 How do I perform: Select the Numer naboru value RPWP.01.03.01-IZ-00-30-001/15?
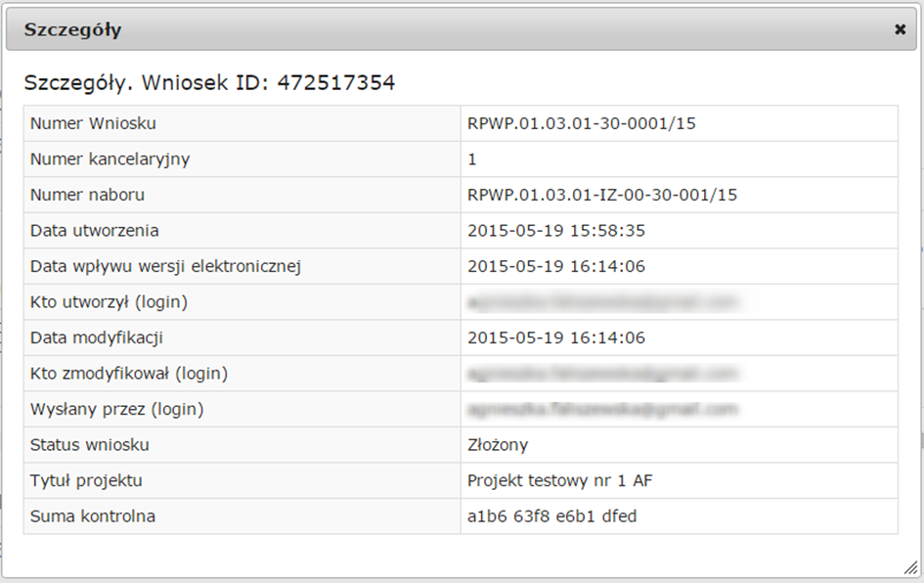602,195
